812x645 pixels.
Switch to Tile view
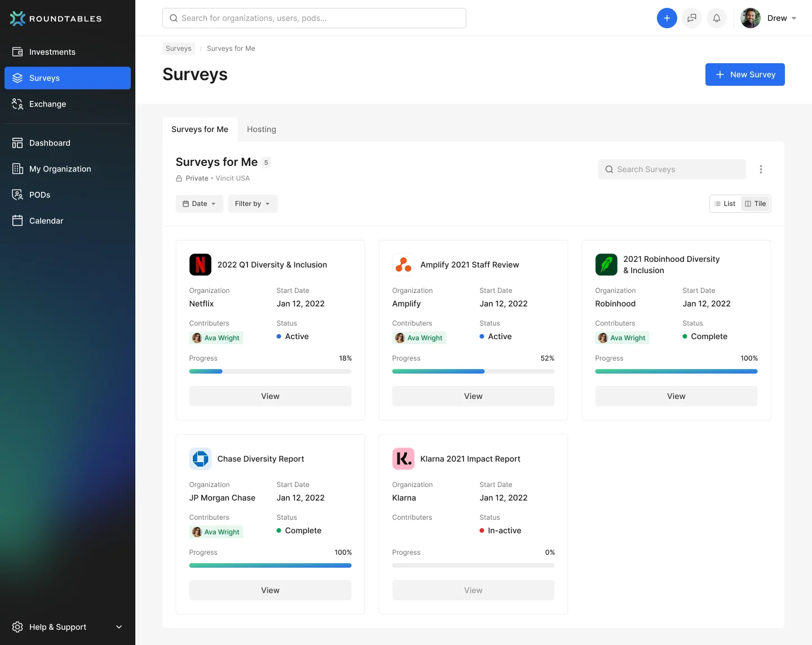click(756, 204)
